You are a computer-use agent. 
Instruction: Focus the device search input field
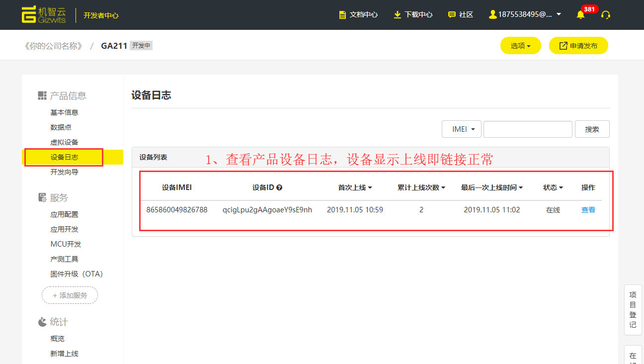pos(528,129)
